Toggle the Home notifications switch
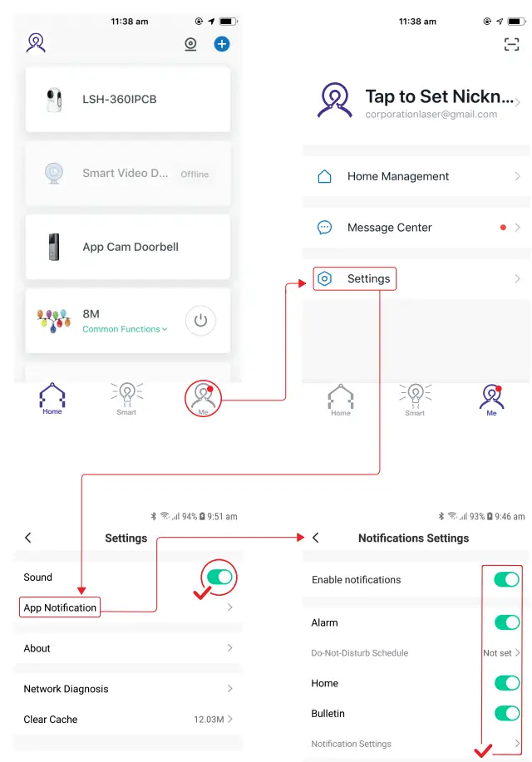The image size is (532, 762). click(507, 683)
